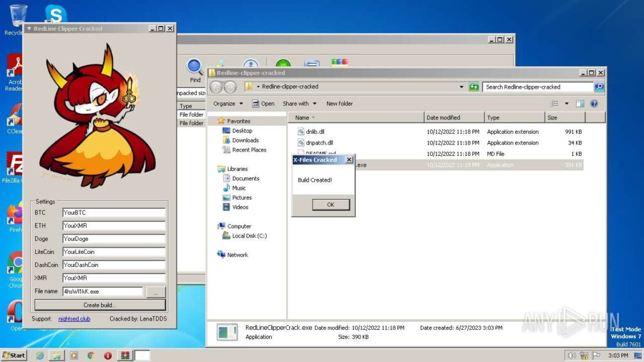Open Internet Explorer from the taskbar
Screen dimensions: 644x362
[40, 356]
